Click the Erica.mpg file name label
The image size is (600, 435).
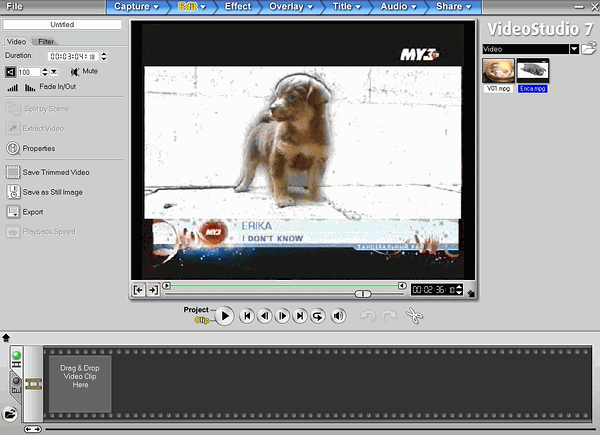[533, 89]
